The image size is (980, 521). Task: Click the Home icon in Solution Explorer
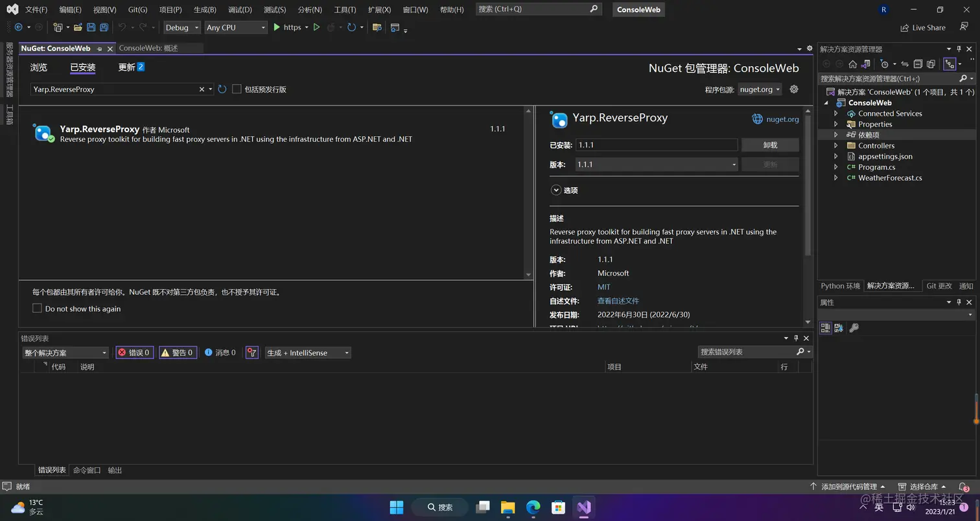(x=852, y=64)
